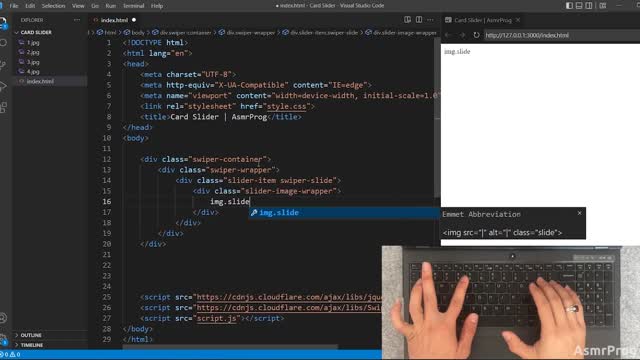
Task: Open the Manage gear menu
Action: (x=3, y=339)
